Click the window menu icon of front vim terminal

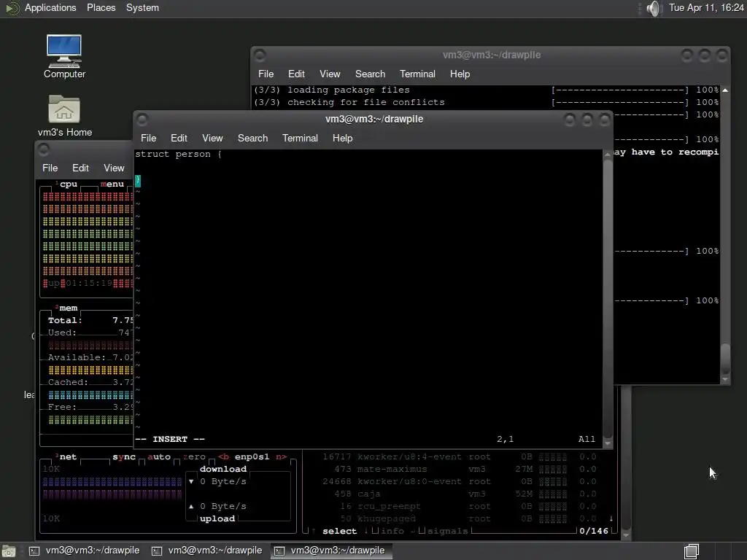click(142, 120)
